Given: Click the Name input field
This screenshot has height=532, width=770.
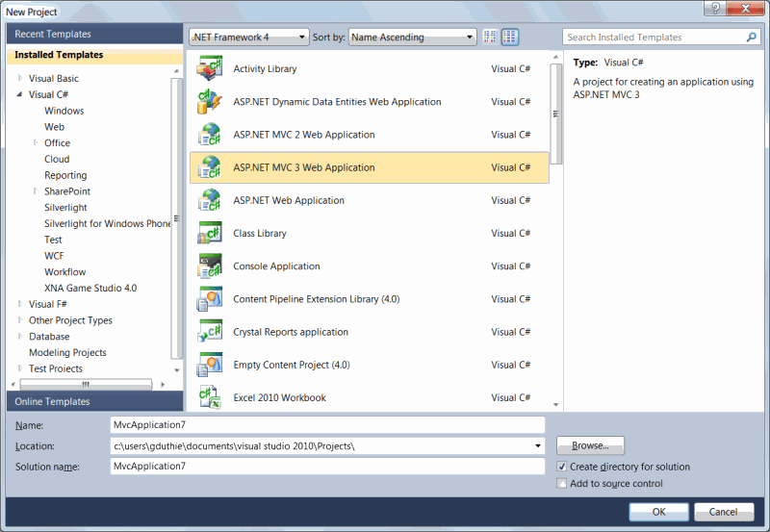Looking at the screenshot, I should coord(327,425).
